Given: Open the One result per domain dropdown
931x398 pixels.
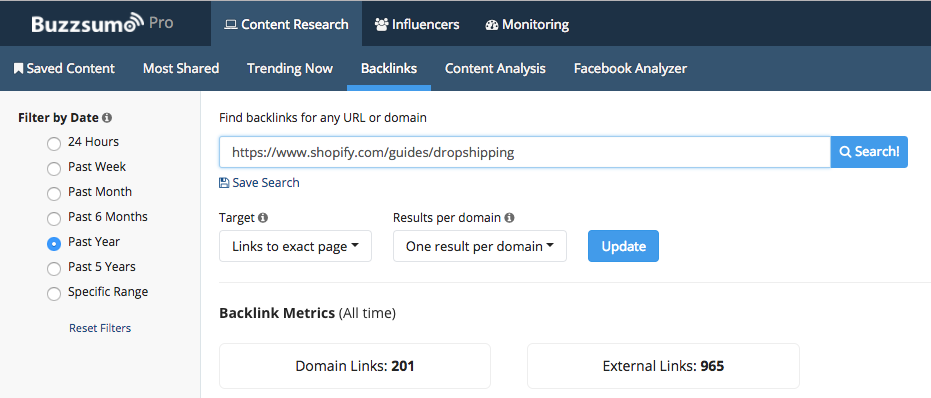Looking at the screenshot, I should click(x=480, y=246).
